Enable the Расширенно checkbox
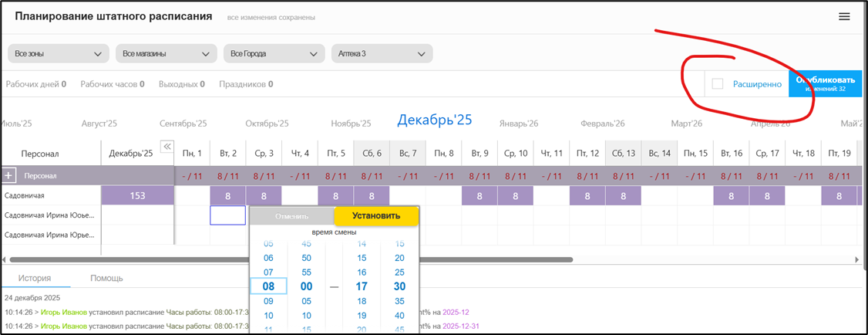Viewport: 868px width, 335px height. (x=718, y=84)
